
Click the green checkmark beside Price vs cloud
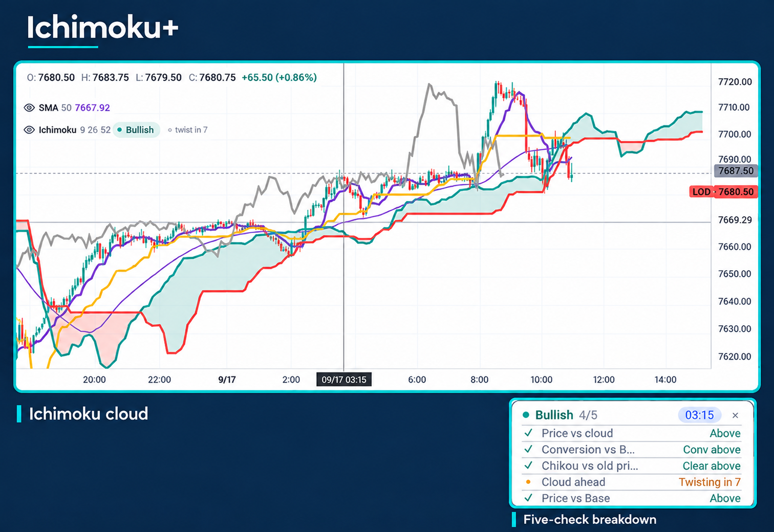[528, 433]
